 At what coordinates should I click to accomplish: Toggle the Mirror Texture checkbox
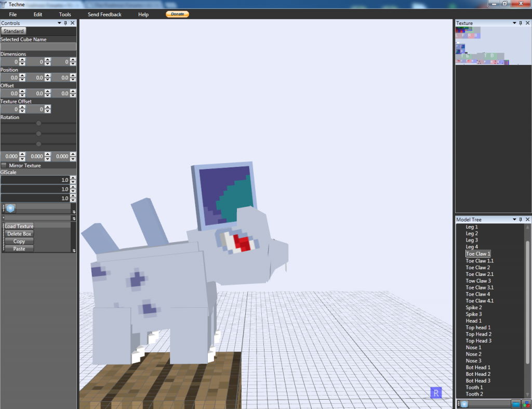(x=4, y=165)
